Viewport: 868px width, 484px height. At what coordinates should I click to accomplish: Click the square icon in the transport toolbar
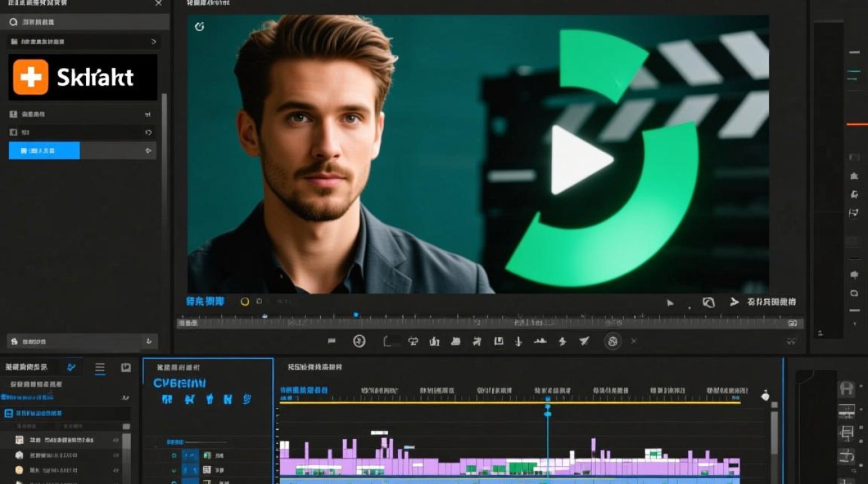499,341
